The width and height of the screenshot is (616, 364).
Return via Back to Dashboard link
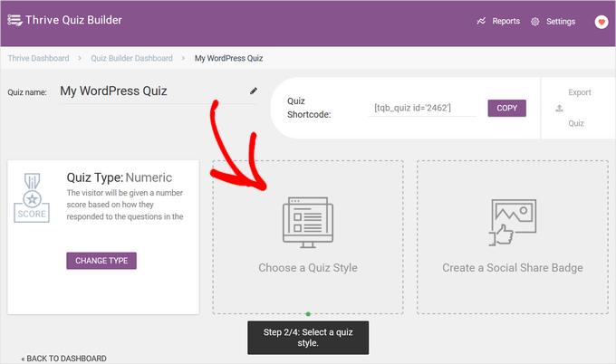(x=63, y=359)
